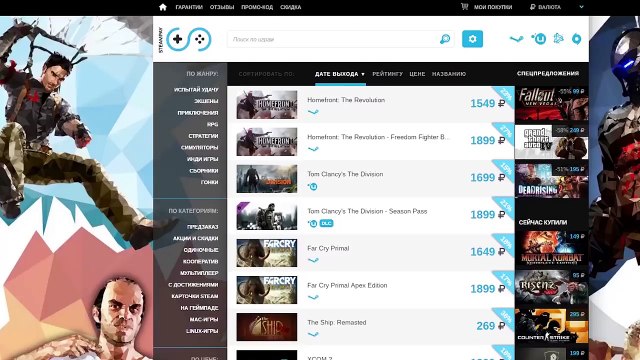
Task: Click the currency ruble icon
Action: point(532,7)
